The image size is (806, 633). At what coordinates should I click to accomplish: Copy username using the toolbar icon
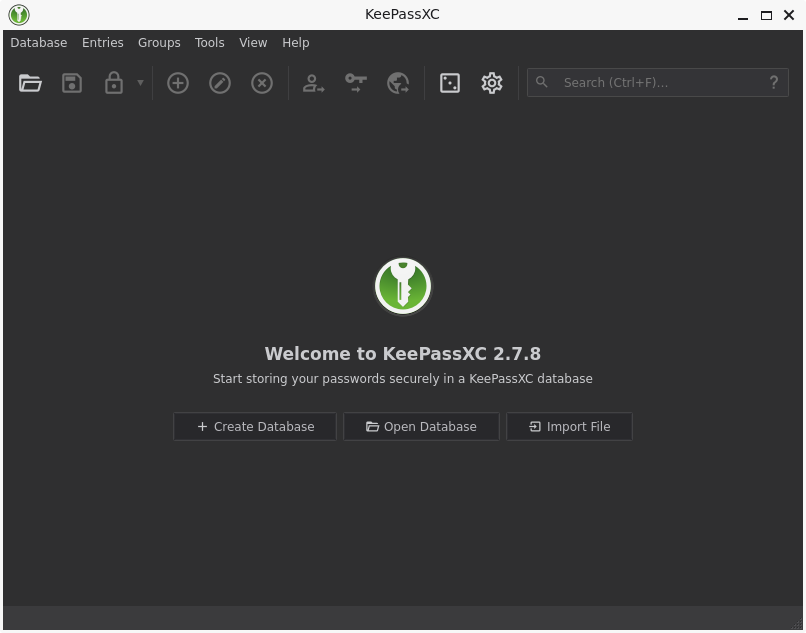[313, 83]
